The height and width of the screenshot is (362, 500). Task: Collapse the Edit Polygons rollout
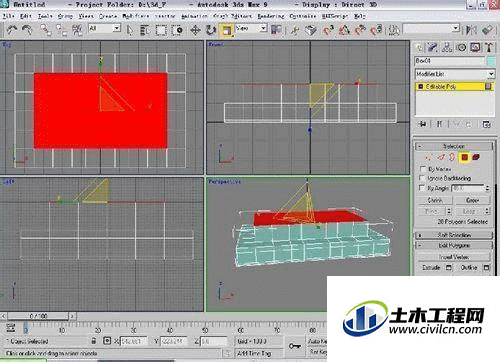click(454, 245)
